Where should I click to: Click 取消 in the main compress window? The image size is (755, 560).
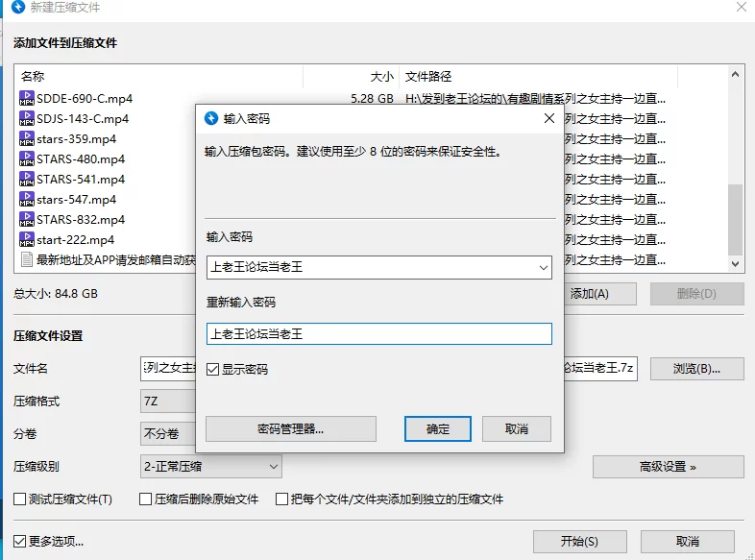pos(688,542)
